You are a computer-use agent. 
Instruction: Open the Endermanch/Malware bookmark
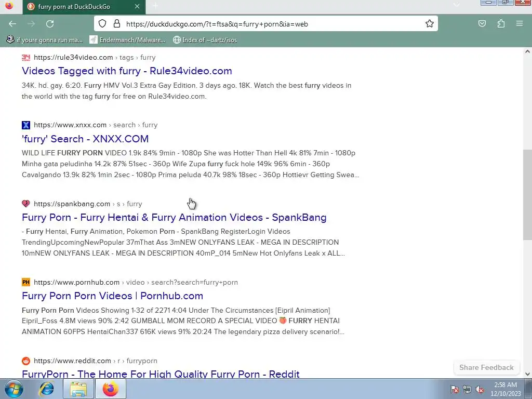pyautogui.click(x=127, y=40)
